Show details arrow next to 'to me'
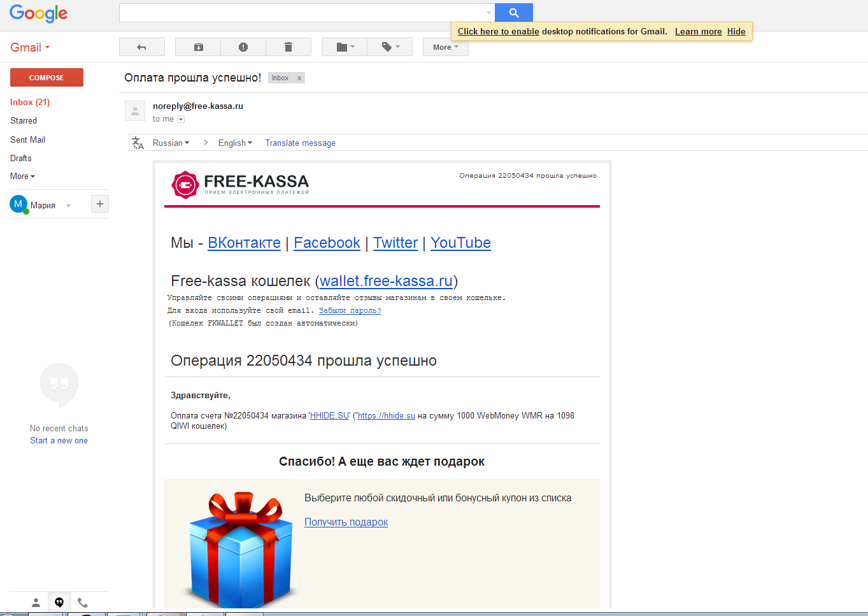Image resolution: width=868 pixels, height=616 pixels. [x=181, y=119]
